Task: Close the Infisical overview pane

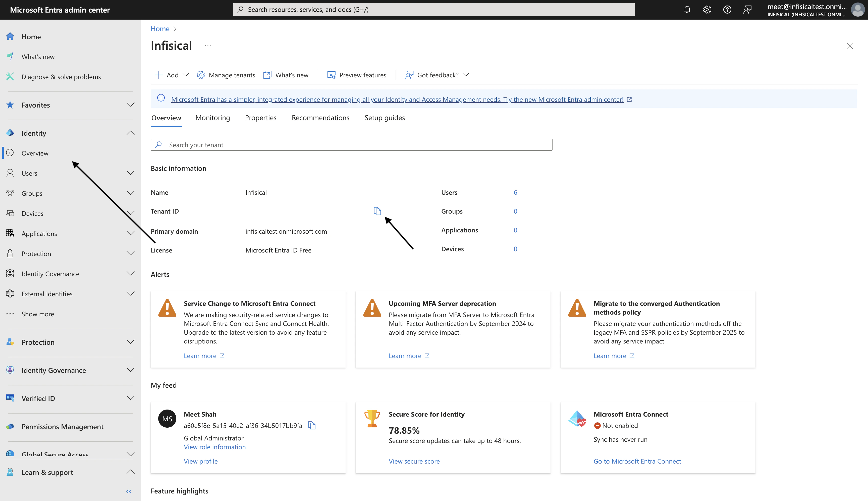Action: pos(849,46)
